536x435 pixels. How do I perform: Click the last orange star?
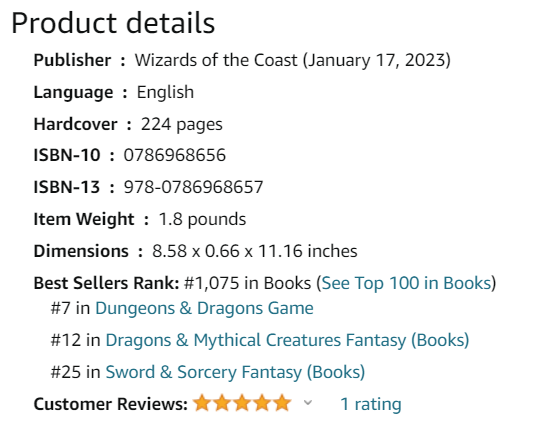point(282,403)
